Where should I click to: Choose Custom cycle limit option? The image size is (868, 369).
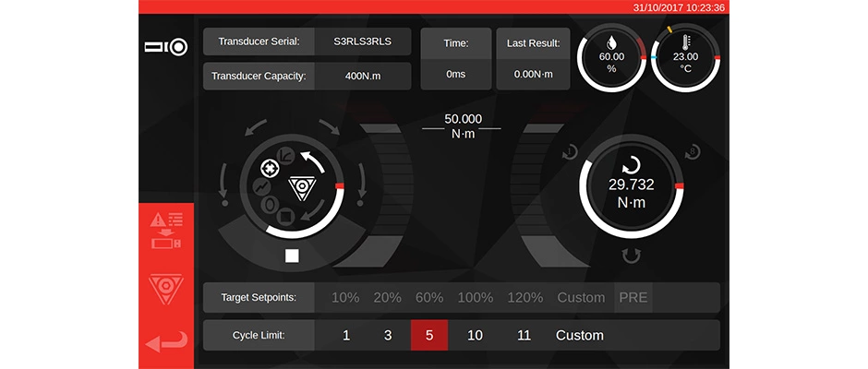coord(579,336)
